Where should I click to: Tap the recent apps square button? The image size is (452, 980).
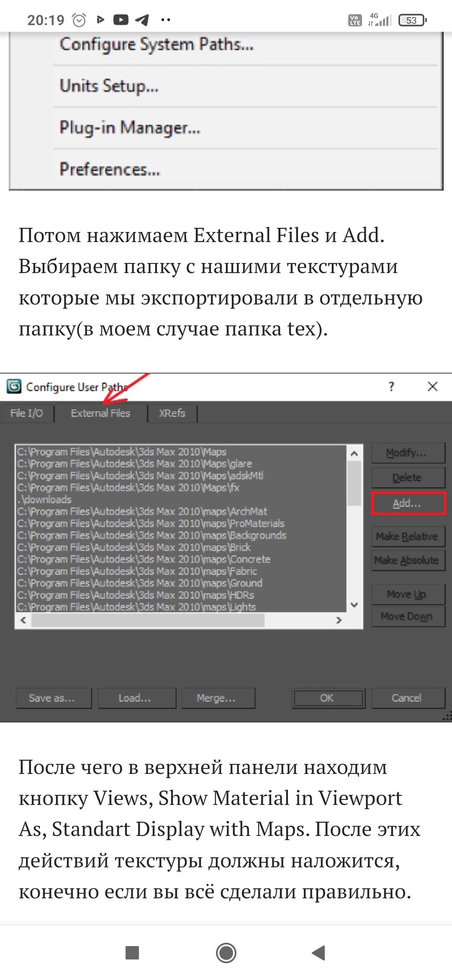(132, 952)
